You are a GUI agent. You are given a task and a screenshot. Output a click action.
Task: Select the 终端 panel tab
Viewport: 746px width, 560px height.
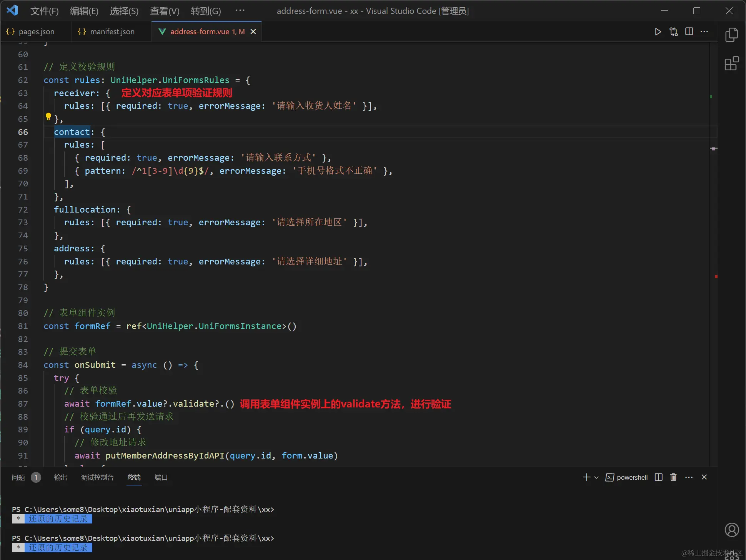click(x=134, y=477)
